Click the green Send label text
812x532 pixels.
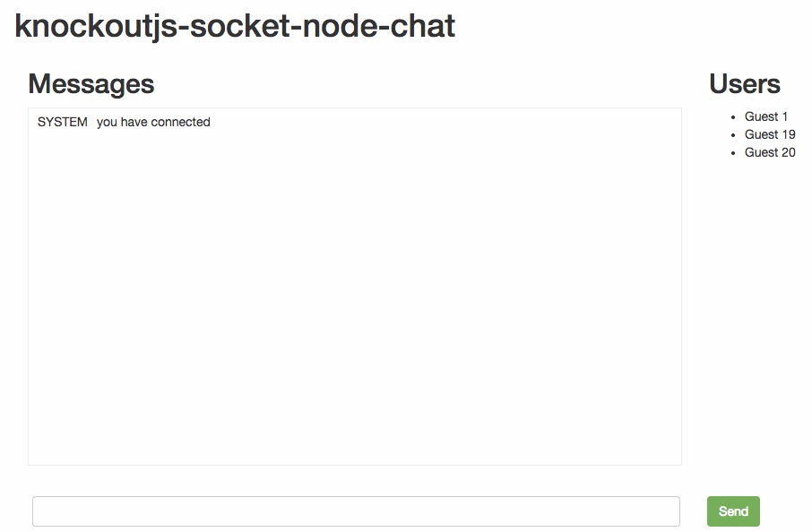coord(732,511)
